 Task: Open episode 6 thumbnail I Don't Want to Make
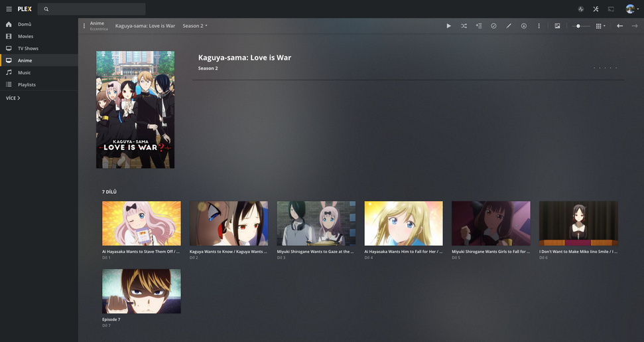point(579,223)
